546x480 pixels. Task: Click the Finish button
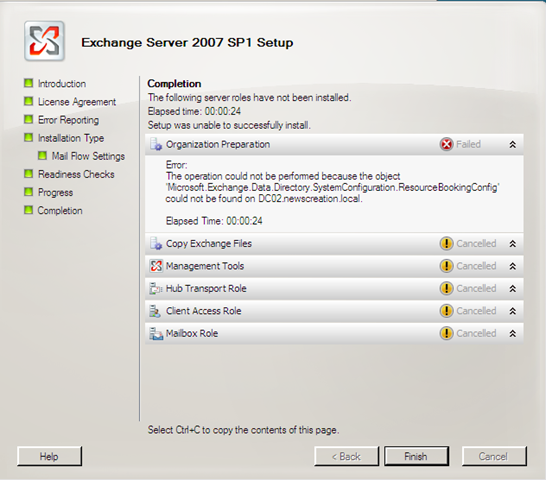click(416, 456)
